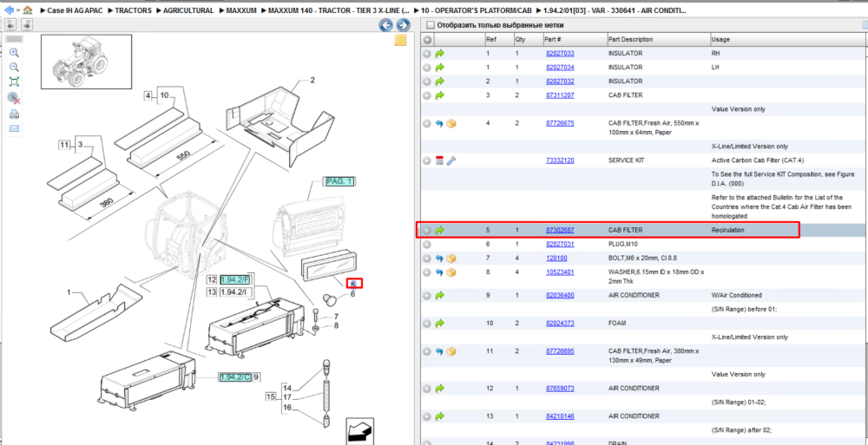Open TRACTORS breadcrumb
This screenshot has height=445, width=868.
(133, 10)
